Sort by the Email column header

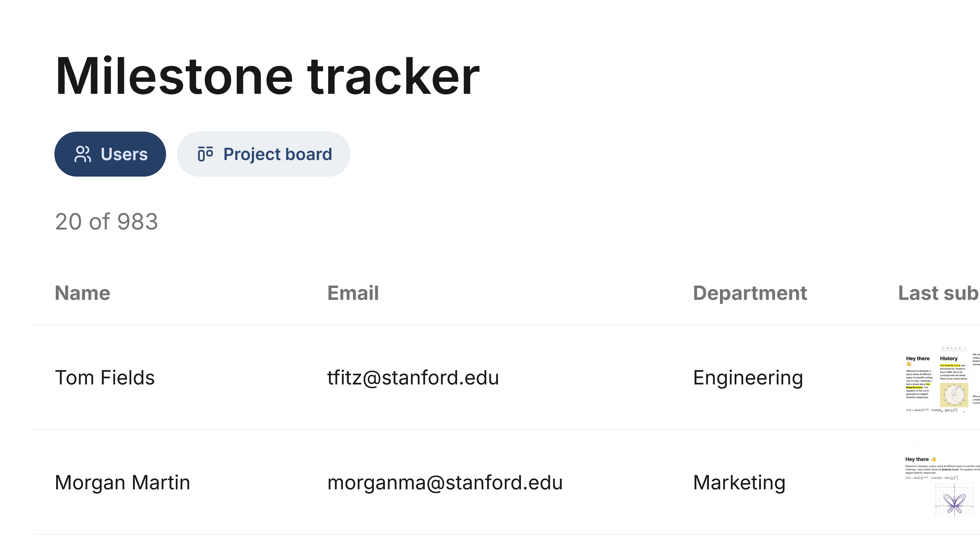[x=353, y=293]
